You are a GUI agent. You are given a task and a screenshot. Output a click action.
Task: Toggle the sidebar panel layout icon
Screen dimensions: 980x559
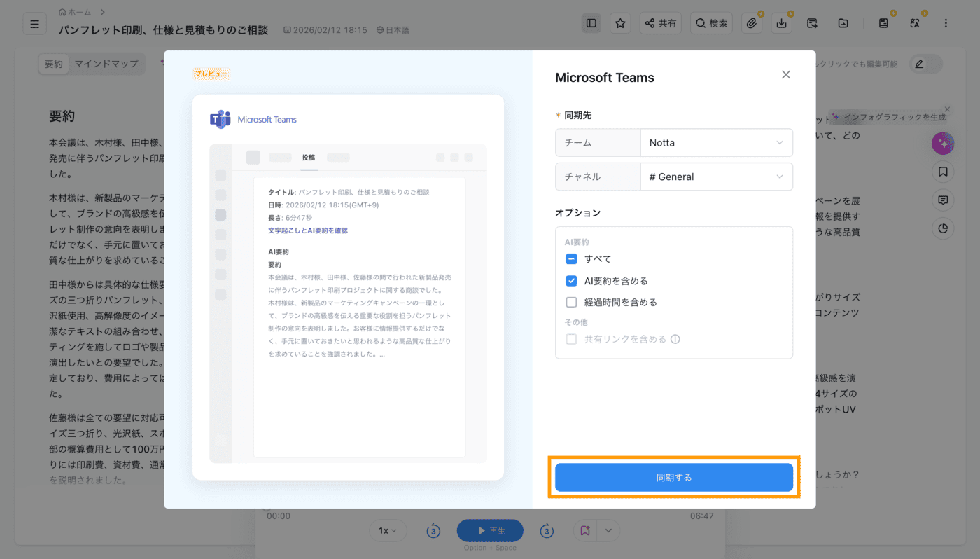click(x=591, y=23)
